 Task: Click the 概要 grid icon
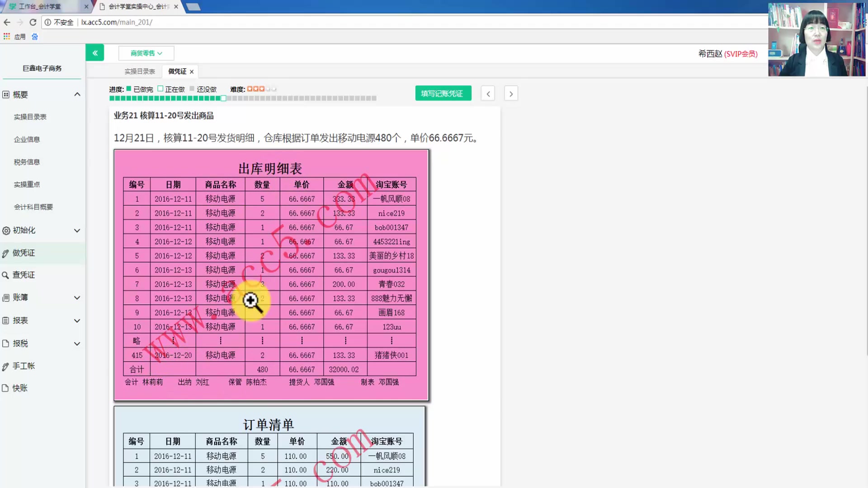(6, 94)
